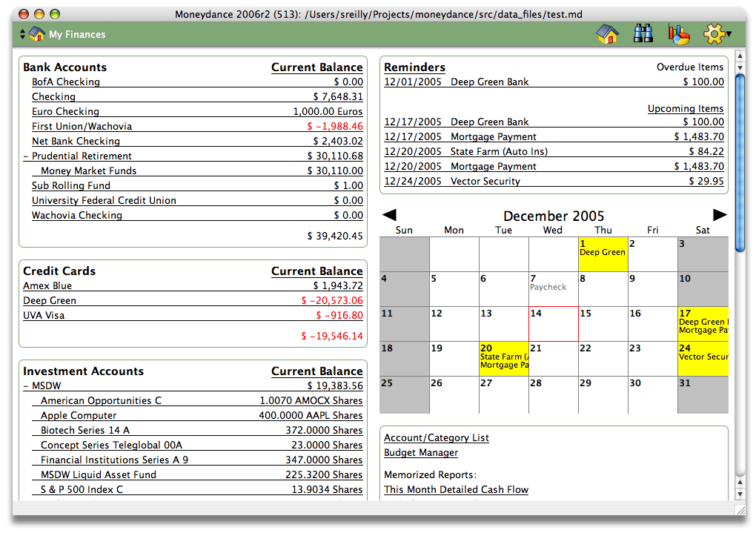Click the green zoom window button

coord(55,14)
